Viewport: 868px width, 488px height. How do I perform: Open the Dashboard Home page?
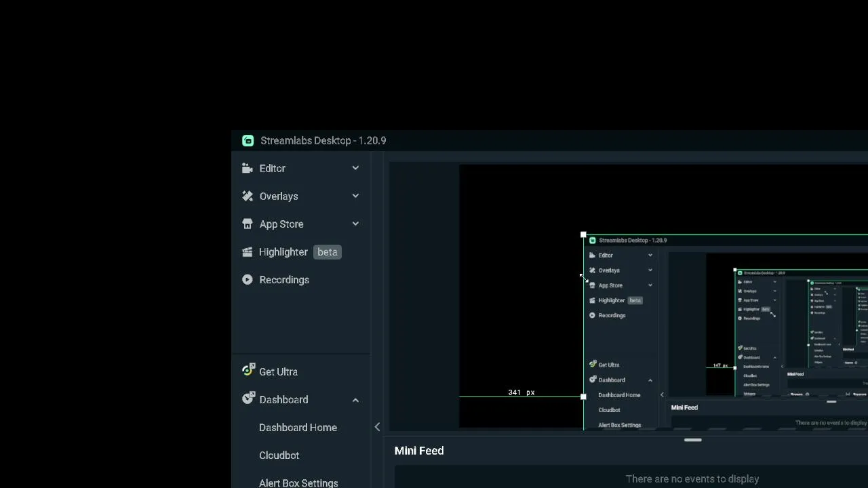click(x=298, y=428)
